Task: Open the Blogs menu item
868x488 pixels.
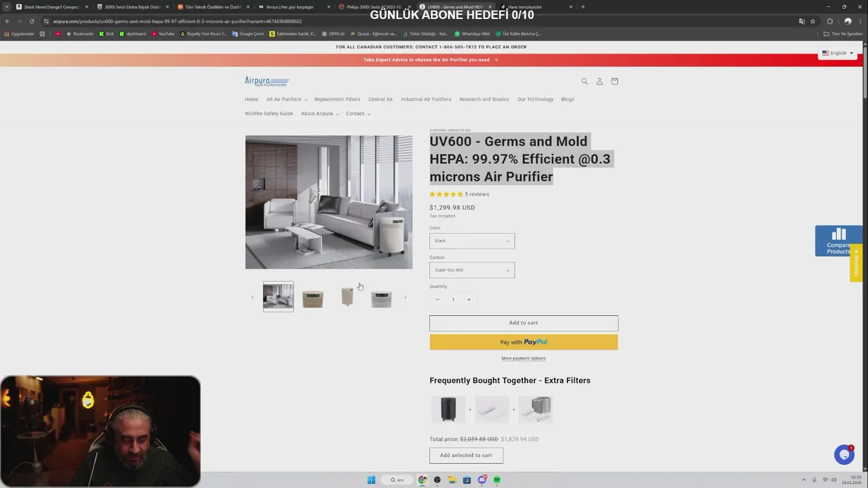Action: pyautogui.click(x=568, y=100)
